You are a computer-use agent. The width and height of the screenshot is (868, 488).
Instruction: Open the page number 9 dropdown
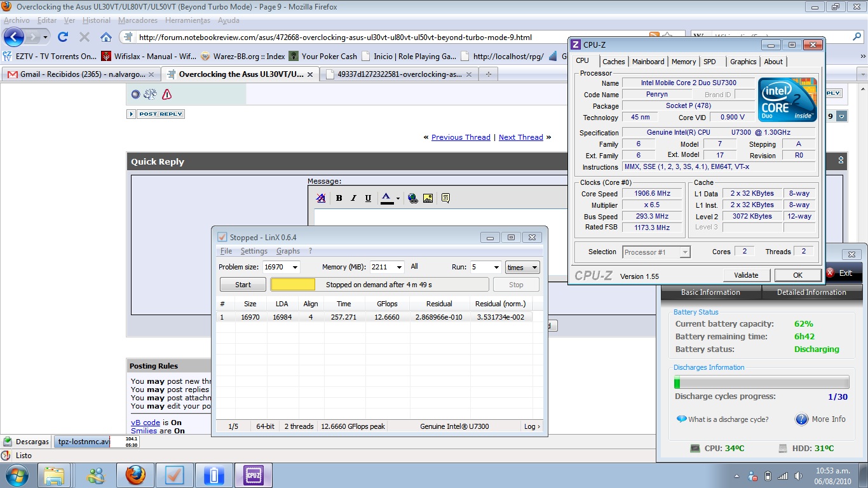click(842, 116)
